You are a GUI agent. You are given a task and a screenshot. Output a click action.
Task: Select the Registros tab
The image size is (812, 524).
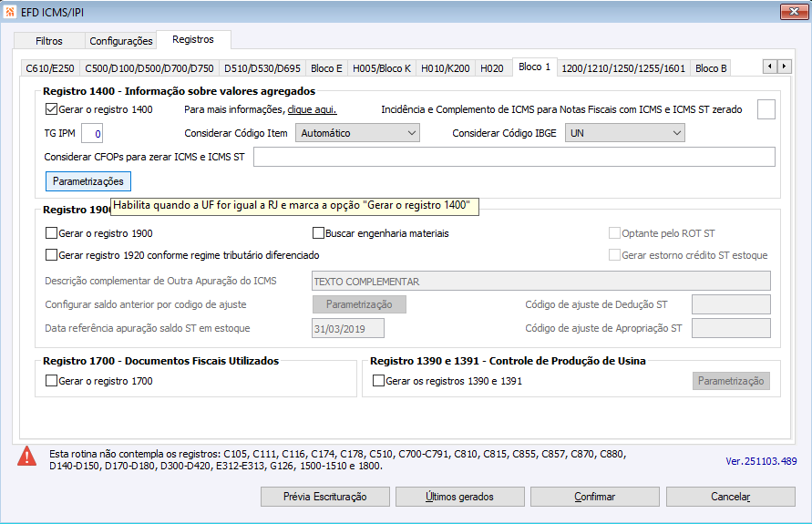(x=193, y=39)
